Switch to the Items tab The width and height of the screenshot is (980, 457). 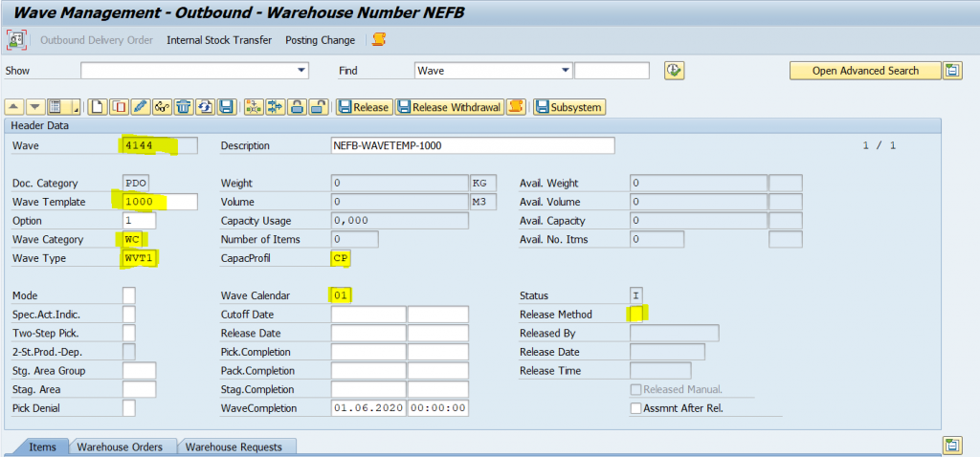pyautogui.click(x=42, y=447)
